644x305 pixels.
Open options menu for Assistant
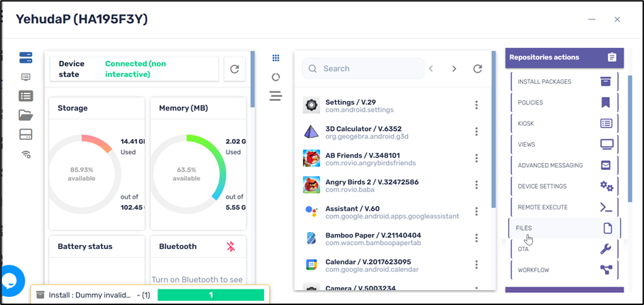click(476, 212)
